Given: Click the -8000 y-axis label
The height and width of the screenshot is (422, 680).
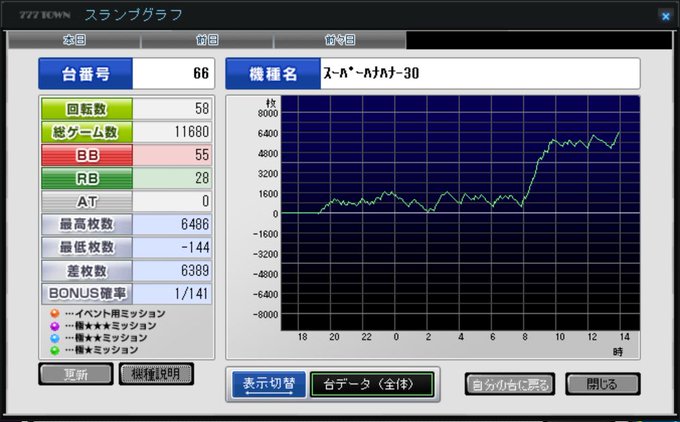Looking at the screenshot, I should click(266, 314).
